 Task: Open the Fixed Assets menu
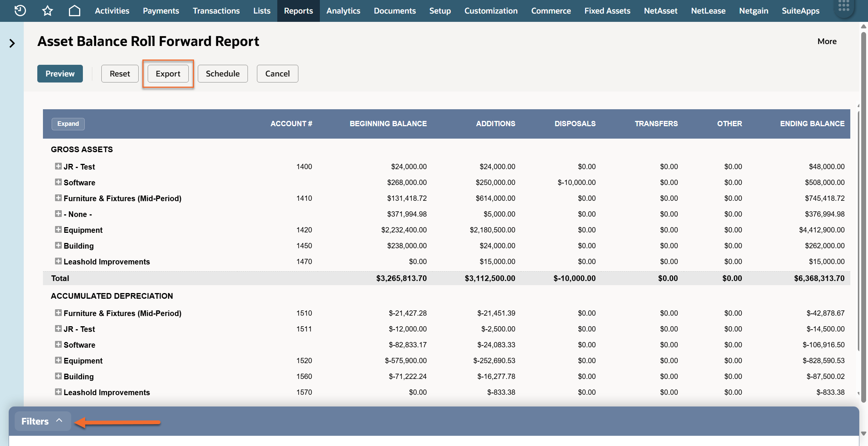[x=607, y=11]
